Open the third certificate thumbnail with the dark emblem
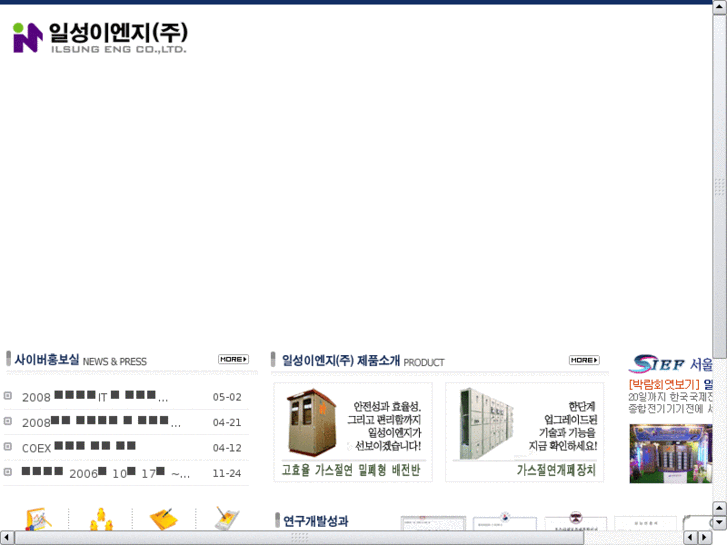 click(575, 521)
